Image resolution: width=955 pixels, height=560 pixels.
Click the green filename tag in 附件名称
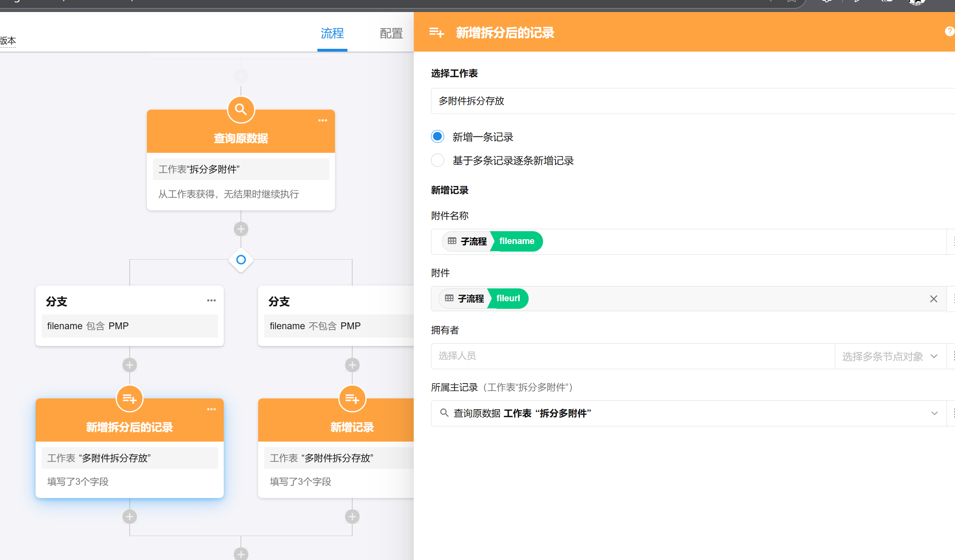coord(516,241)
